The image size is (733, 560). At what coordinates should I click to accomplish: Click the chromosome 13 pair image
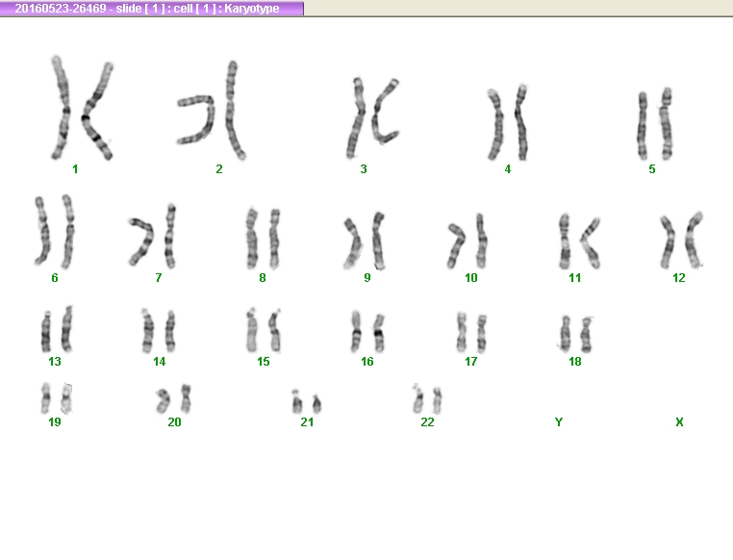pos(57,329)
